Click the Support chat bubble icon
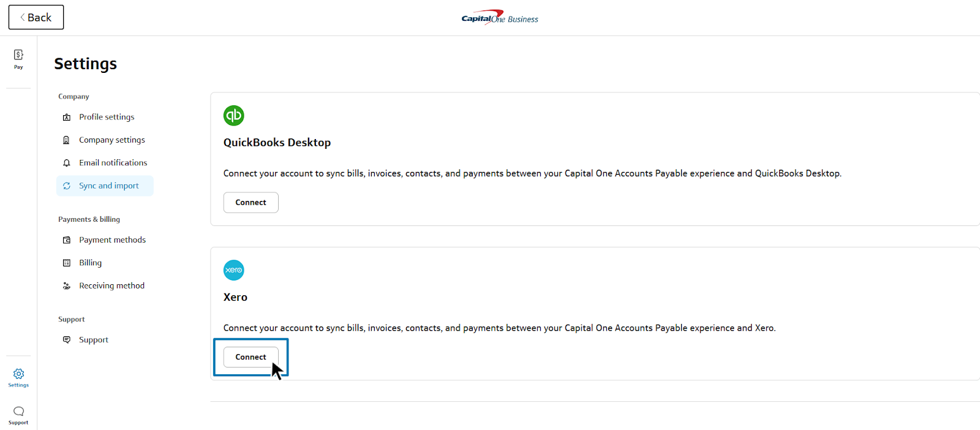Viewport: 980px width, 430px height. (18, 411)
